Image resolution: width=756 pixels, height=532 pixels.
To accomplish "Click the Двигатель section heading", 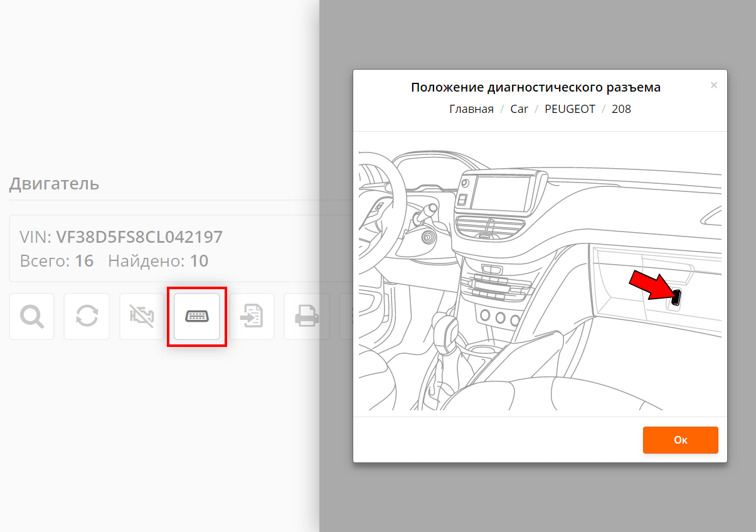I will point(54,184).
